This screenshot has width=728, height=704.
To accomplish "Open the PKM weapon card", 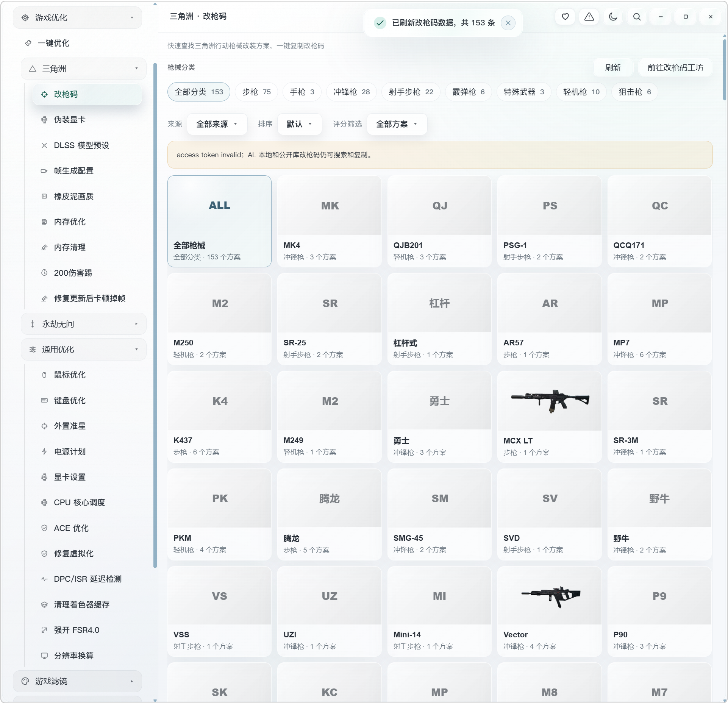I will [x=219, y=515].
